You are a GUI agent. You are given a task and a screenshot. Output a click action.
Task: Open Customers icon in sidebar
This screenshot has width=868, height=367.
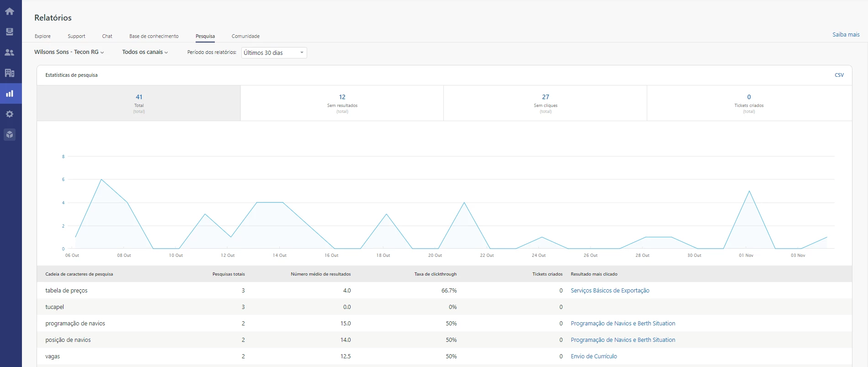10,53
